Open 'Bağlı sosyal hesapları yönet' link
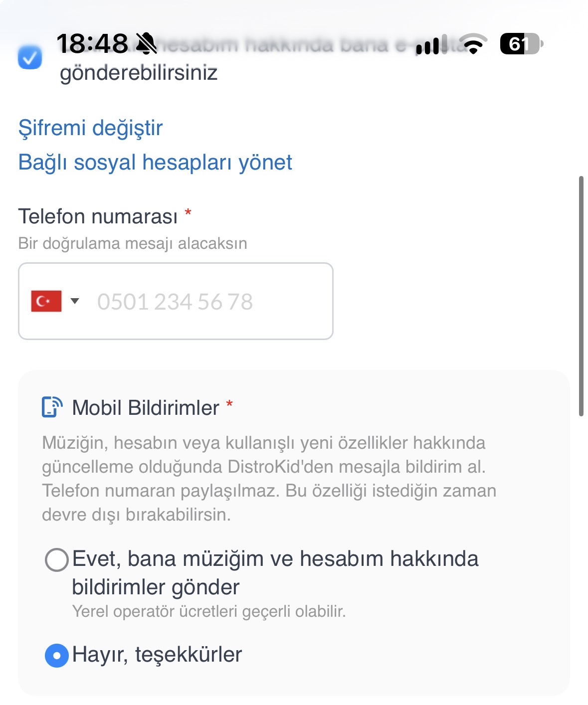 [x=155, y=163]
